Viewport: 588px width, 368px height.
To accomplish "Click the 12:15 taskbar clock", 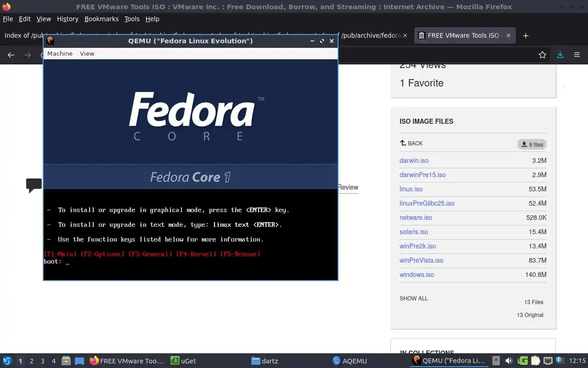I will click(x=577, y=361).
